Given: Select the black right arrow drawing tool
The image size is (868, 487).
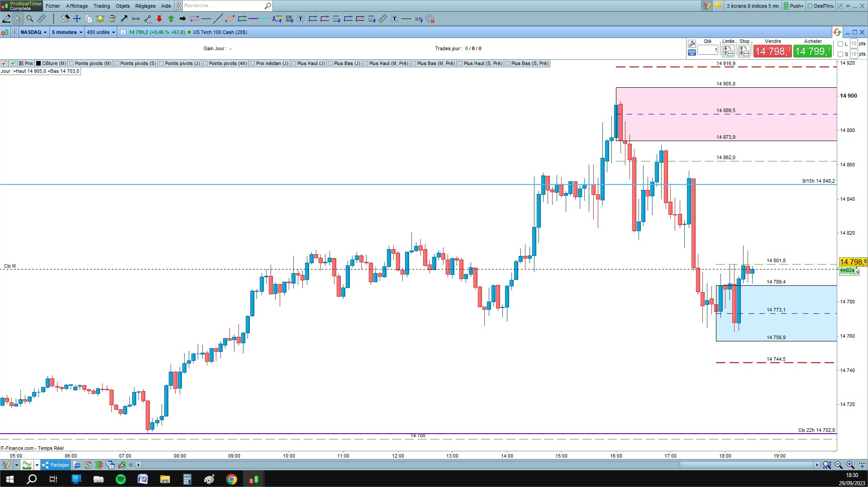Looking at the screenshot, I should [x=183, y=19].
